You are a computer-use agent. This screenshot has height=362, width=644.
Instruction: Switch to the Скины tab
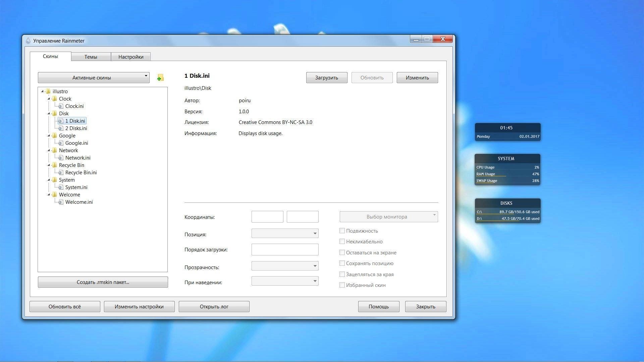(x=50, y=56)
